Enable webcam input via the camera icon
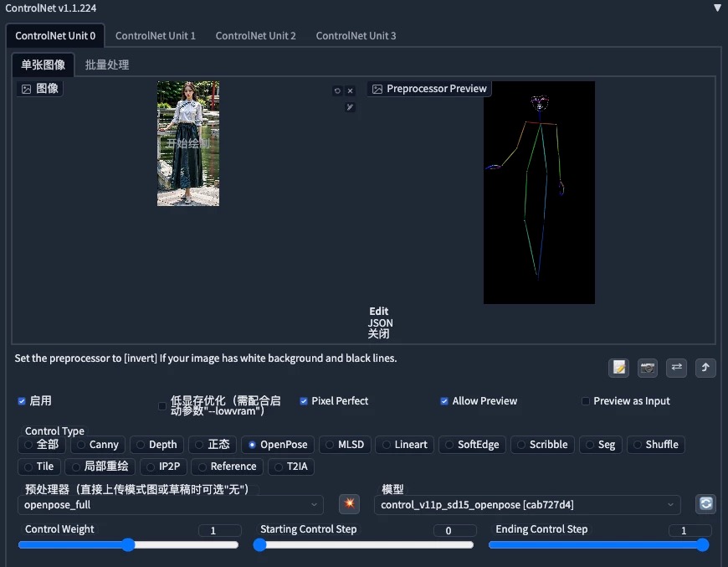Image resolution: width=728 pixels, height=567 pixels. coord(648,368)
